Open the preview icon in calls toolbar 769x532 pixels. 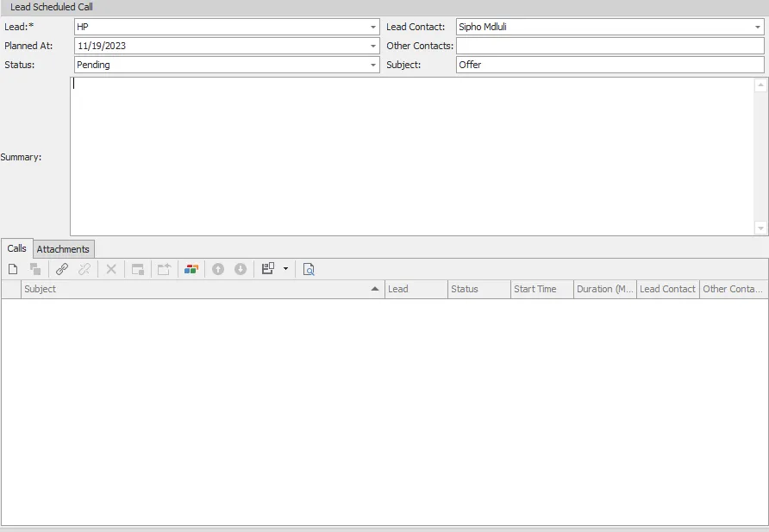pyautogui.click(x=308, y=268)
